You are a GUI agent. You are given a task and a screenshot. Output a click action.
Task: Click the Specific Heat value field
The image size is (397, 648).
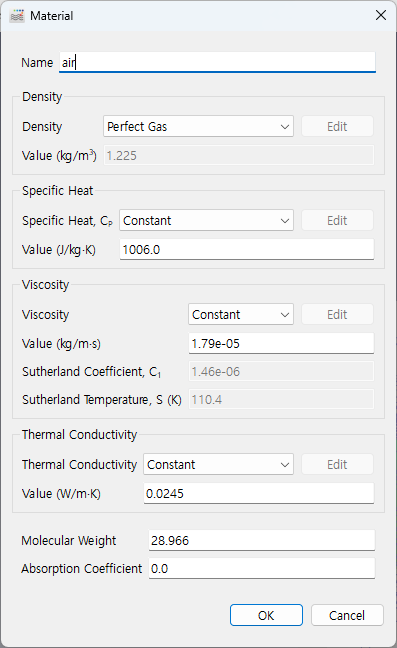pos(247,250)
